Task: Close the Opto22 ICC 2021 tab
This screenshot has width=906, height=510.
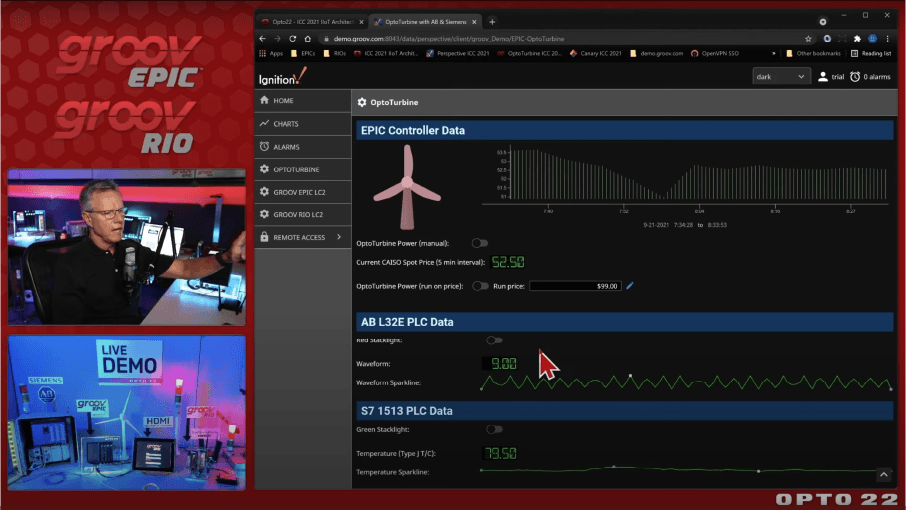Action: [x=361, y=22]
